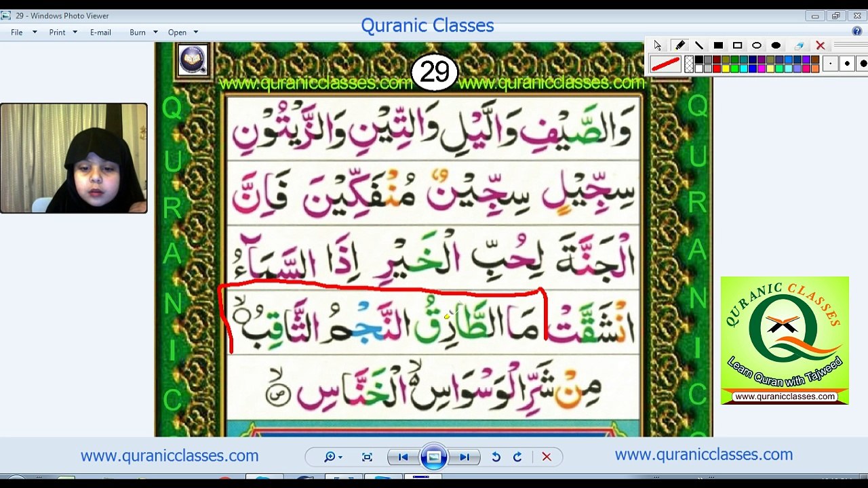Open the bottom-right www.quranicclasses.com link
Viewport: 868px width, 488px height.
pyautogui.click(x=704, y=455)
